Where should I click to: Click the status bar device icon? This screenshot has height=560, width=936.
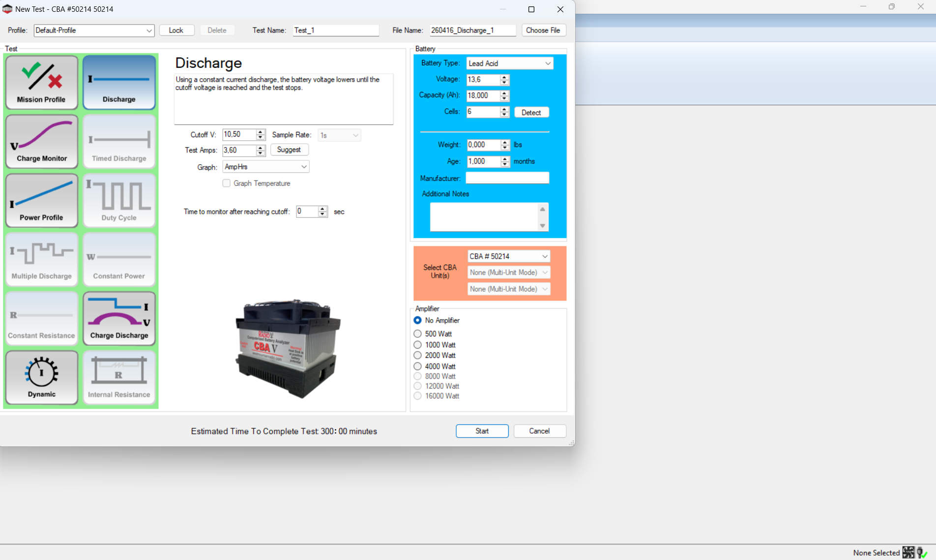pos(908,553)
